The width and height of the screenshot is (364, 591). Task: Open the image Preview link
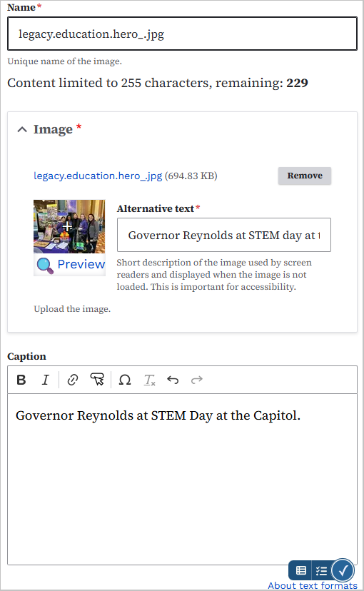pos(81,264)
